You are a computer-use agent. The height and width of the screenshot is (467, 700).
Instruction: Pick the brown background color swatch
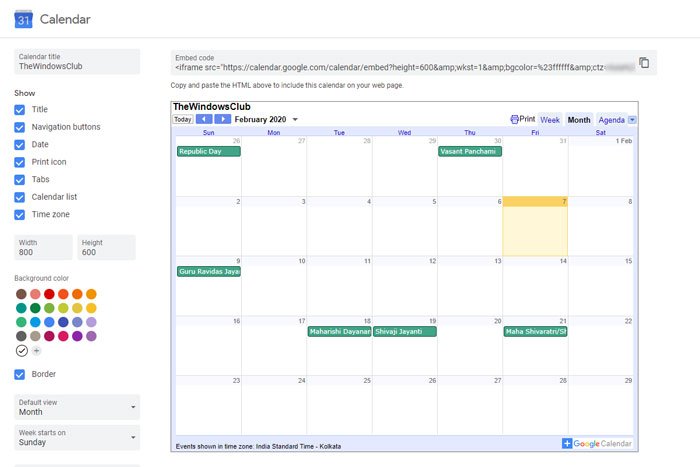[x=21, y=294]
